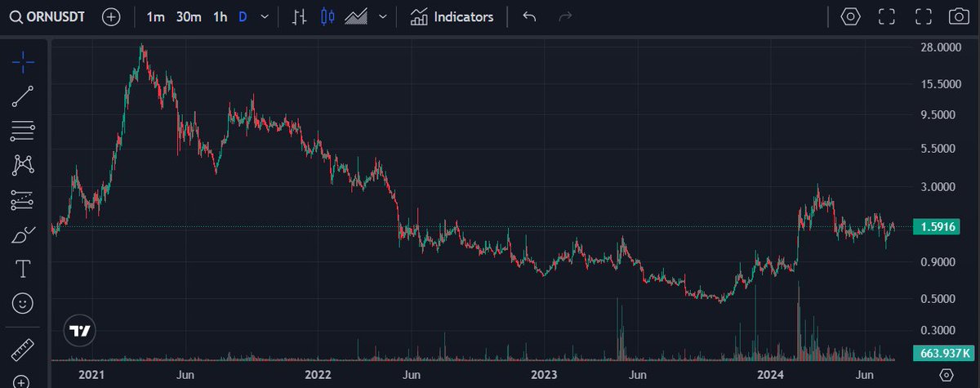Image resolution: width=980 pixels, height=388 pixels.
Task: Add a symbol to compare with plus icon
Action: point(112,16)
